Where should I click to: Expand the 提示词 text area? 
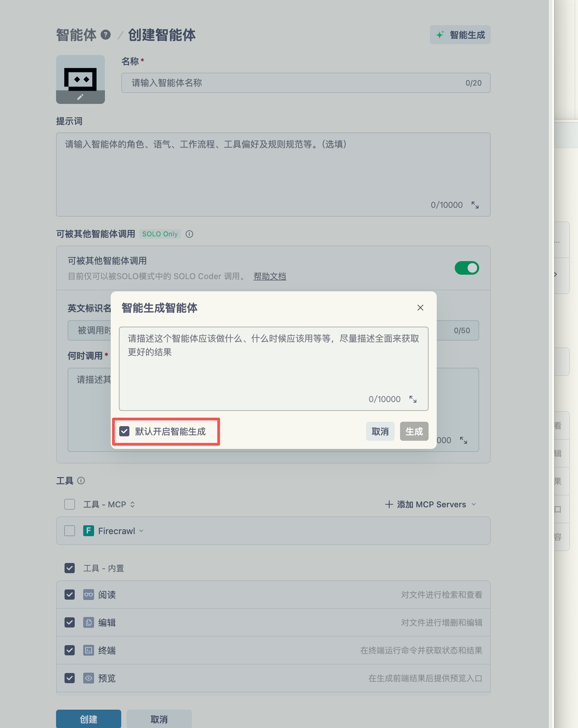click(x=475, y=205)
